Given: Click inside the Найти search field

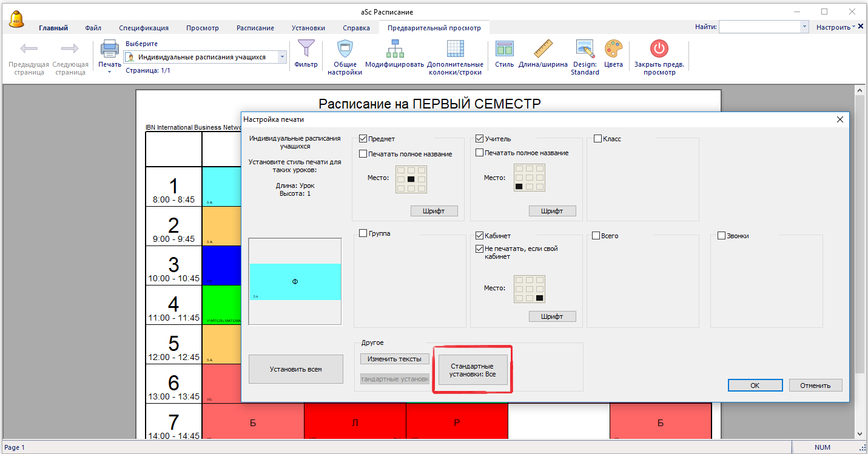Looking at the screenshot, I should 759,27.
